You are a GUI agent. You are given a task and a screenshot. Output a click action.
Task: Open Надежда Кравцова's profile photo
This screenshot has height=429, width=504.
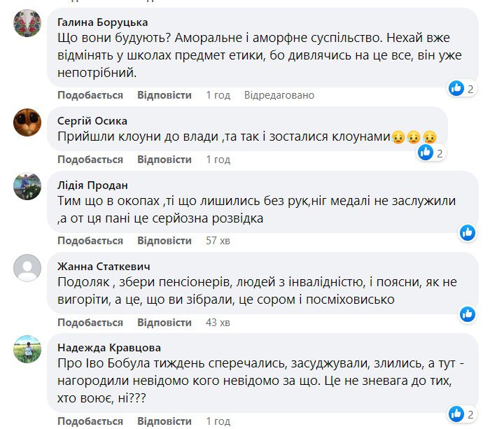28,349
